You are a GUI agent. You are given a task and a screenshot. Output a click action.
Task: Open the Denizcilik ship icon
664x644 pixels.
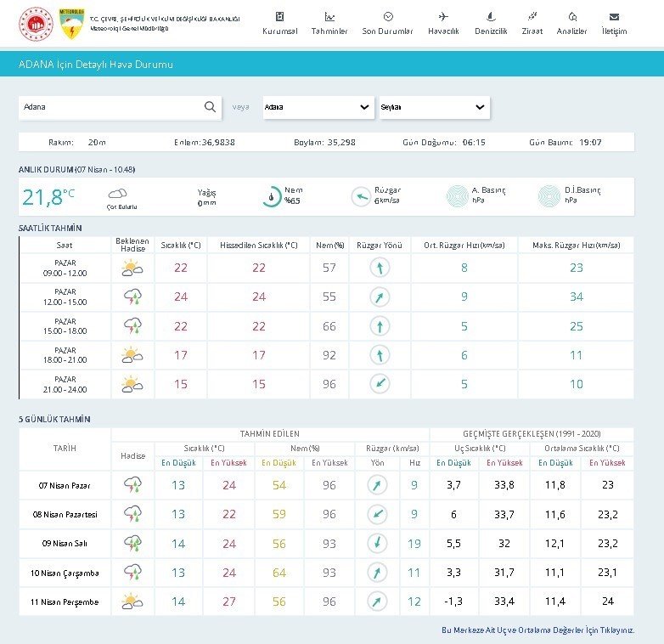point(491,17)
